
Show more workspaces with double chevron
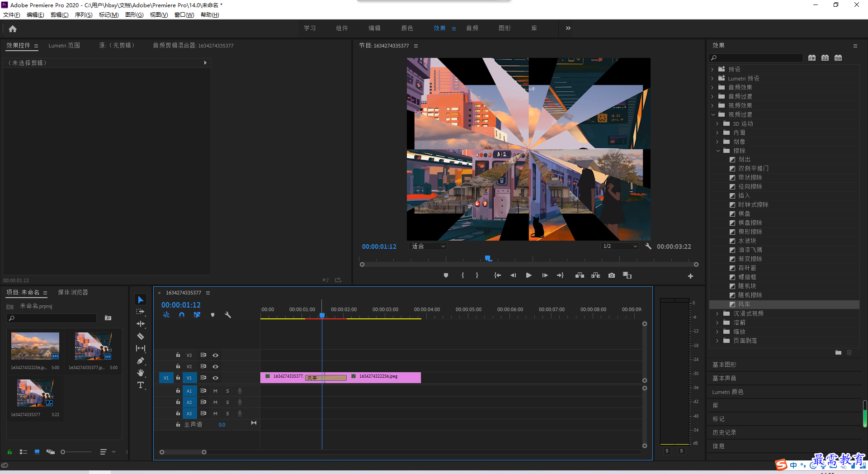point(568,28)
